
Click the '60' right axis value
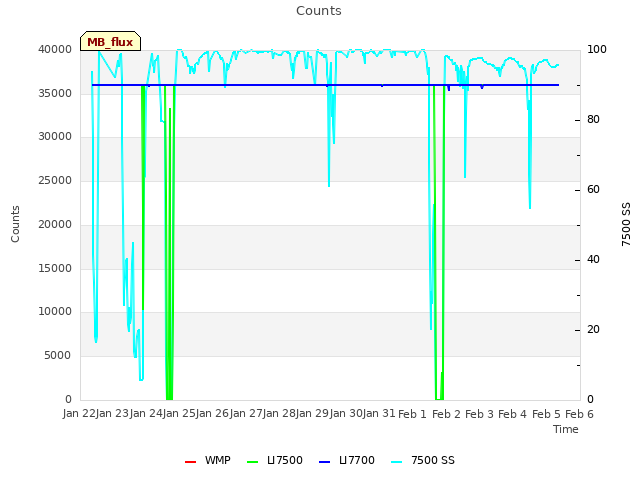593,190
